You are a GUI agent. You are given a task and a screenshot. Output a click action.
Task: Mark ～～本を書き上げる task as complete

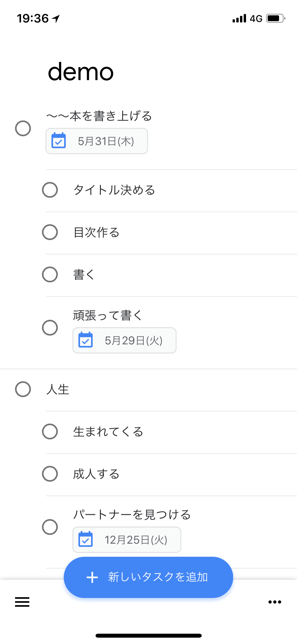[x=23, y=128]
